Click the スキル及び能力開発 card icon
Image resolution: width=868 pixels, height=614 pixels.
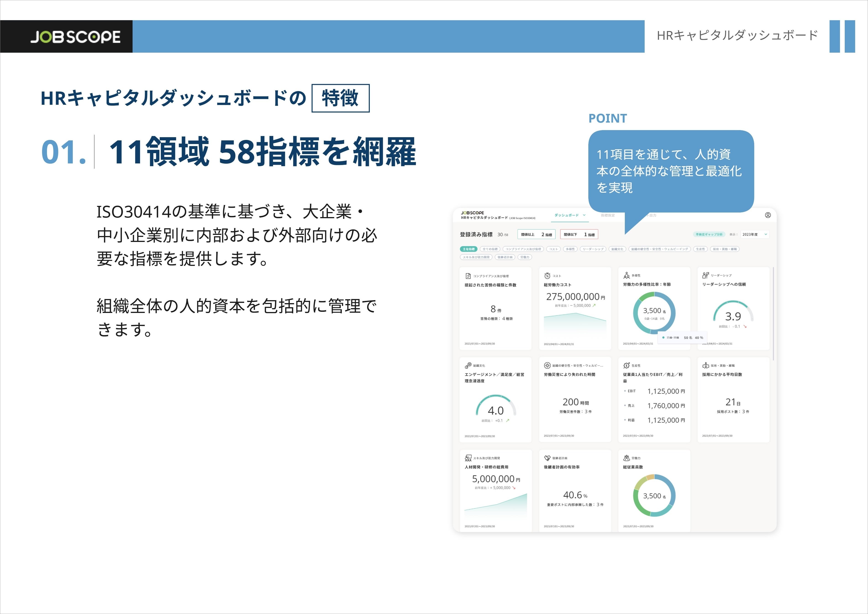click(x=468, y=458)
